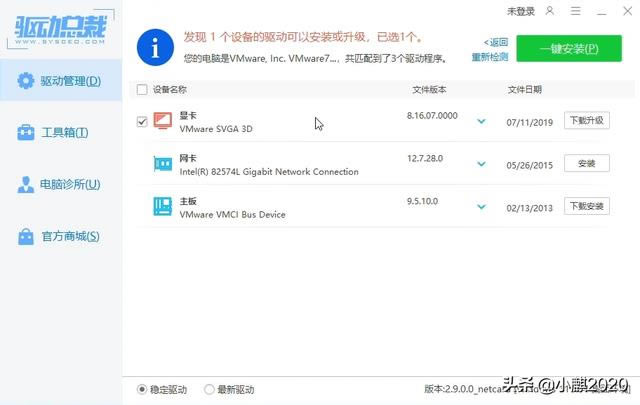This screenshot has width=640, height=405.
Task: Click the date 07/11/2019
Action: tap(529, 122)
